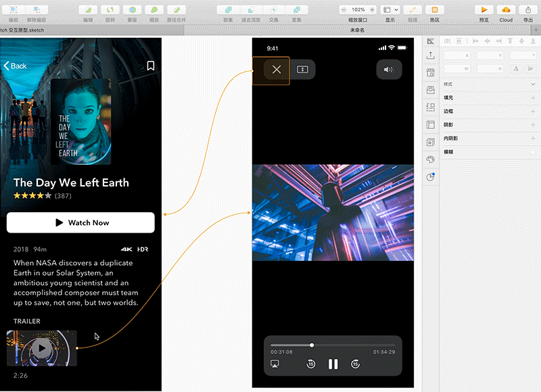
Task: Open the inbox drawer icon in sidebar strip
Action: (430, 90)
